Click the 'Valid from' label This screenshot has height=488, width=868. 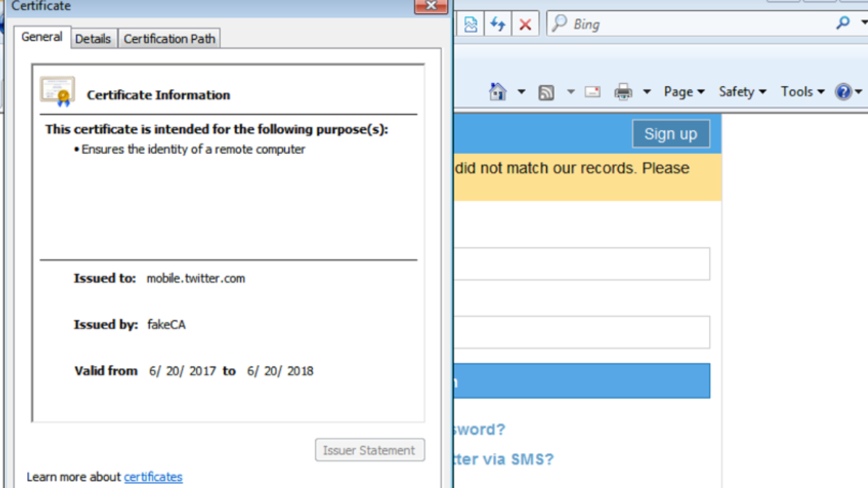click(106, 371)
